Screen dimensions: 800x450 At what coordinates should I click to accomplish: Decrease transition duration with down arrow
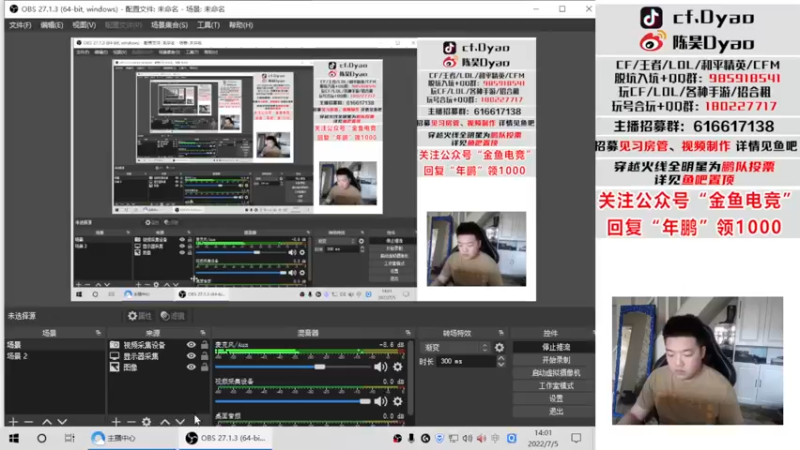click(x=501, y=364)
